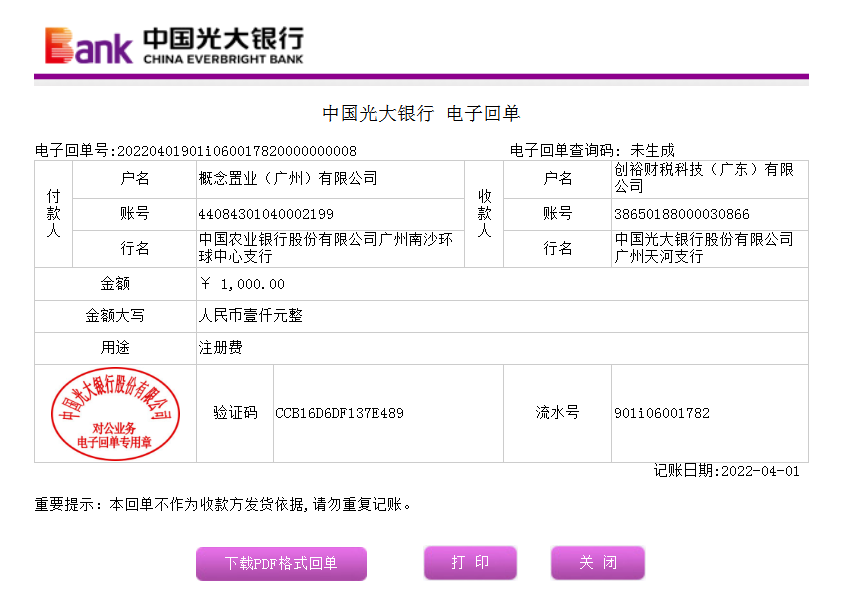Select payee bank 中国光大银行股份有限公司广州天河支行
The height and width of the screenshot is (593, 852).
(x=704, y=248)
